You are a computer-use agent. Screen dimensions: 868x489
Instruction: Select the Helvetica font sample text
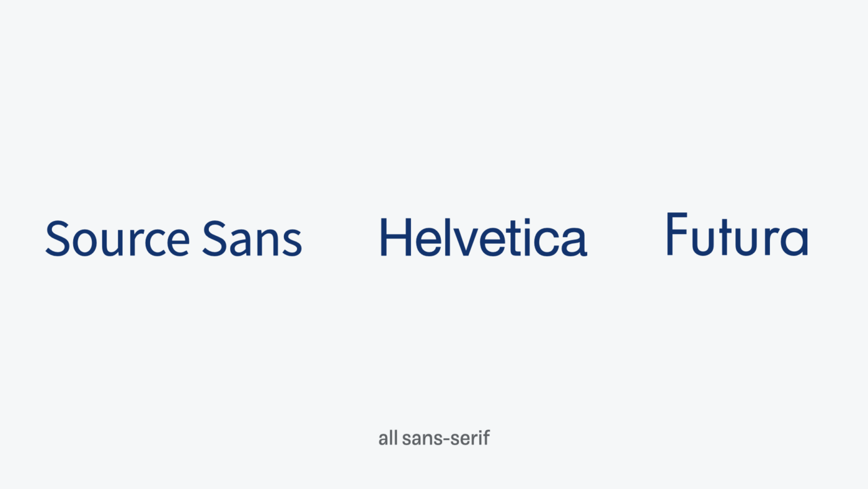click(x=483, y=237)
